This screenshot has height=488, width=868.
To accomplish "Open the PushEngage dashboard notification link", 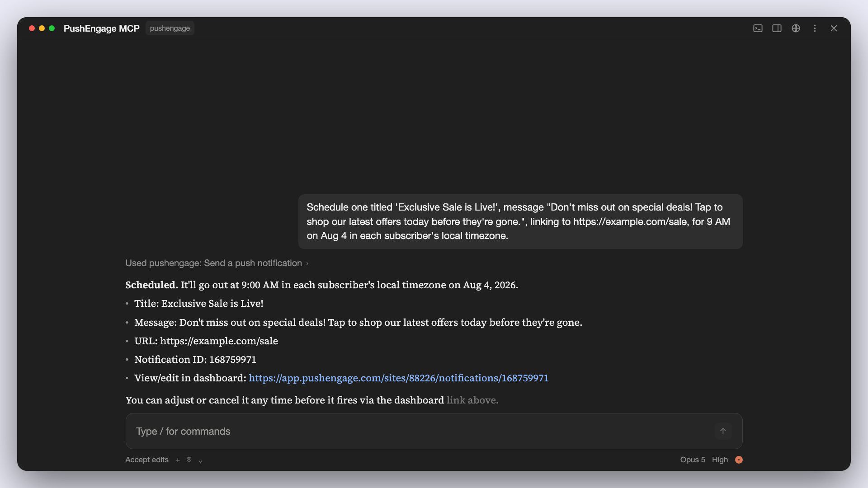I will [398, 378].
